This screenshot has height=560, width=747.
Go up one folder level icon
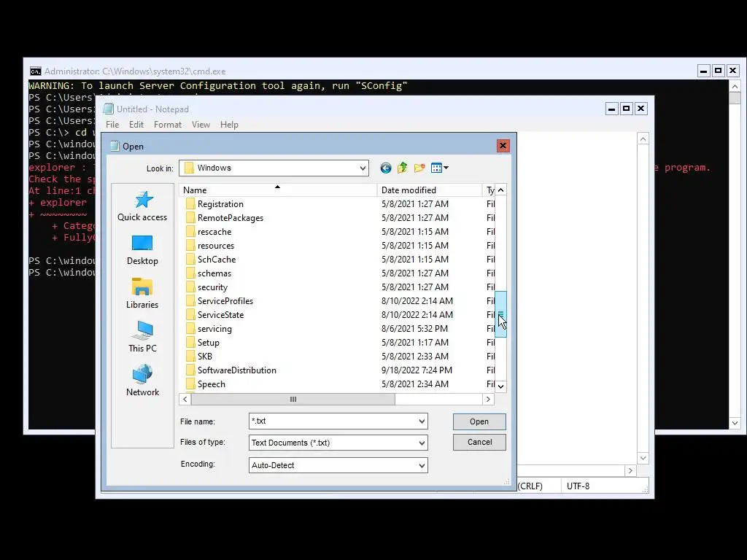(x=403, y=168)
